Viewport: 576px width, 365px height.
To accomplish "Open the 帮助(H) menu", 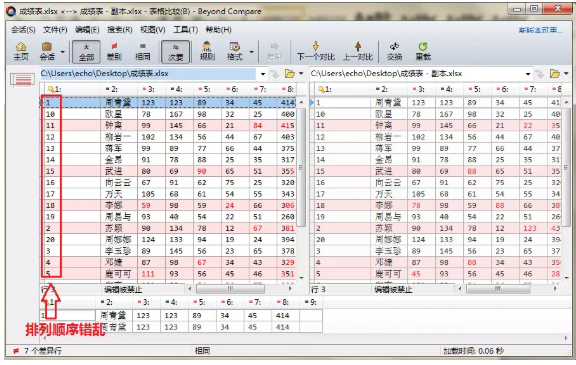I will pos(219,30).
